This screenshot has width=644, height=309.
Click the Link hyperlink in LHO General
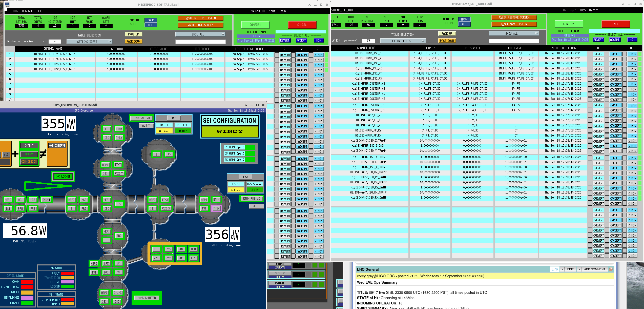pyautogui.click(x=554, y=269)
